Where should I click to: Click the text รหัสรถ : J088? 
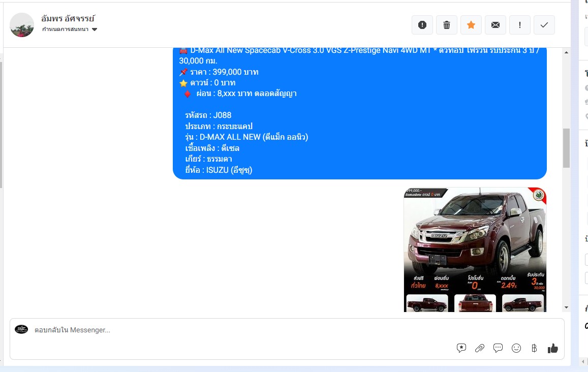(x=208, y=115)
